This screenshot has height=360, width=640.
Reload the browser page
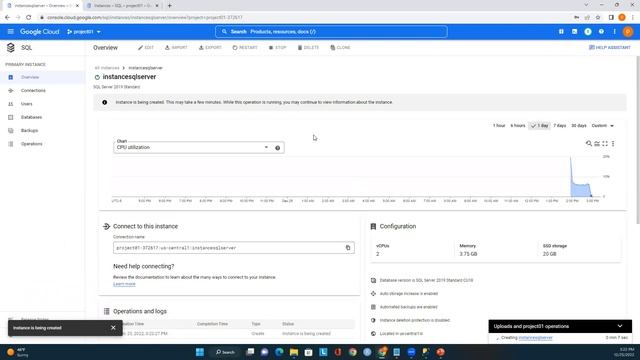29,18
